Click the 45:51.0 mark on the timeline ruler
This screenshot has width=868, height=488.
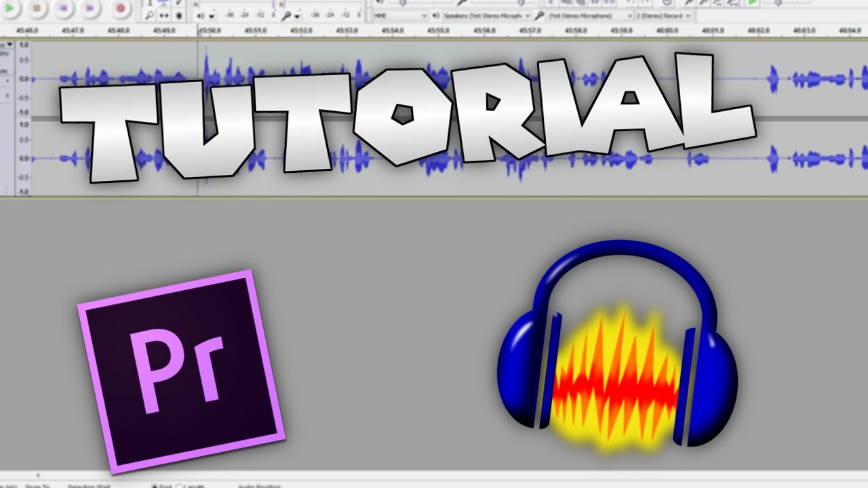255,30
